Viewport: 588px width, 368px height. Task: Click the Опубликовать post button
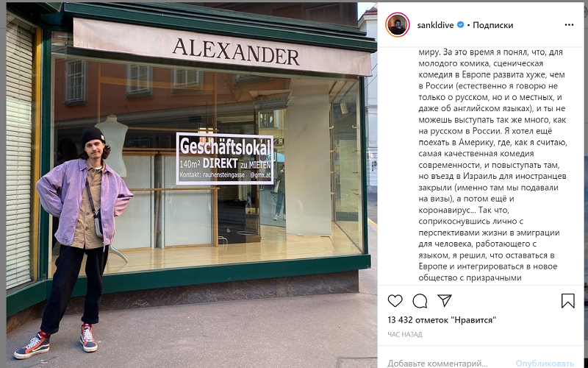[x=545, y=363]
